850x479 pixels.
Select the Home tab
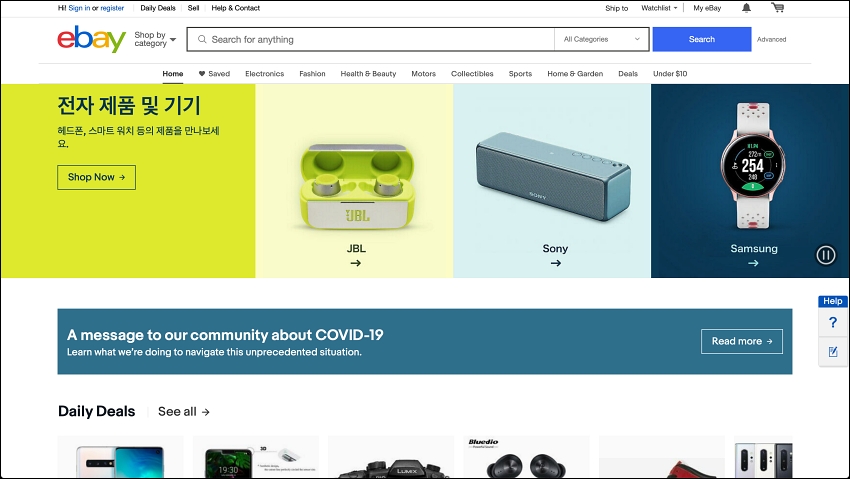(173, 74)
